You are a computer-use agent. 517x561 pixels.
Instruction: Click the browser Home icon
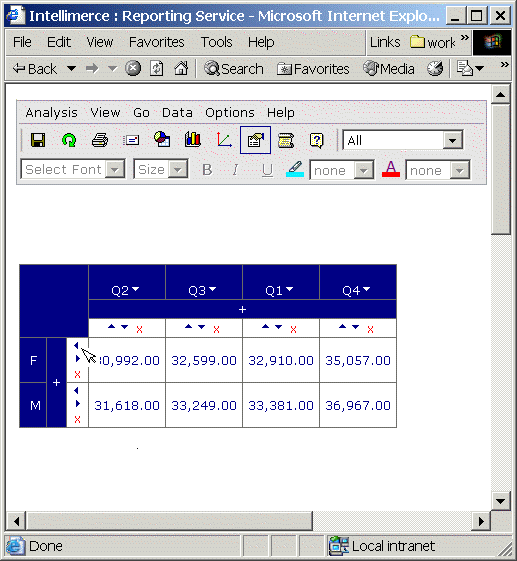pyautogui.click(x=181, y=68)
